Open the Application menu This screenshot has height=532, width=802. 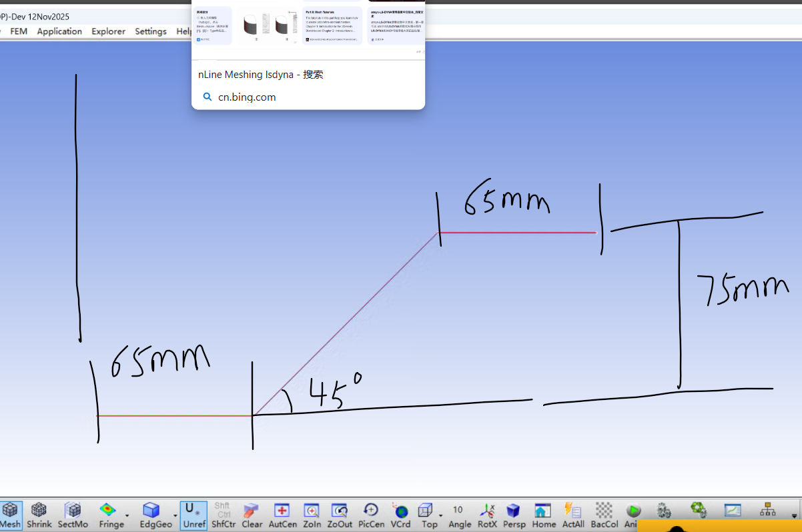pyautogui.click(x=59, y=31)
